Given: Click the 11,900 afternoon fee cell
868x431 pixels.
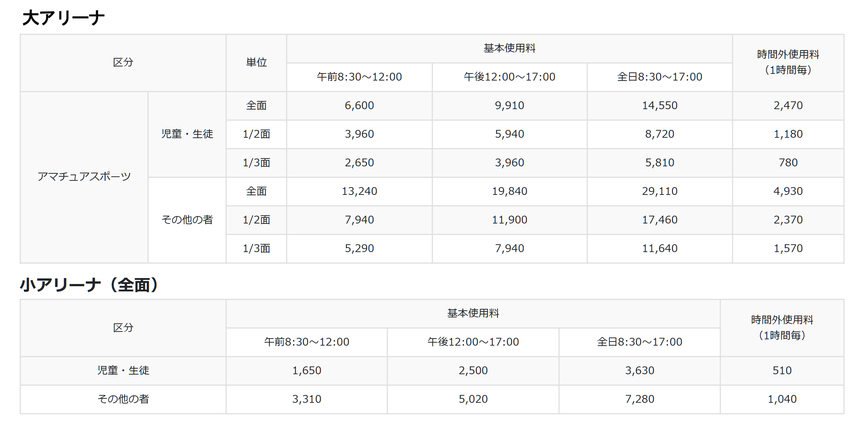Looking at the screenshot, I should (x=509, y=220).
